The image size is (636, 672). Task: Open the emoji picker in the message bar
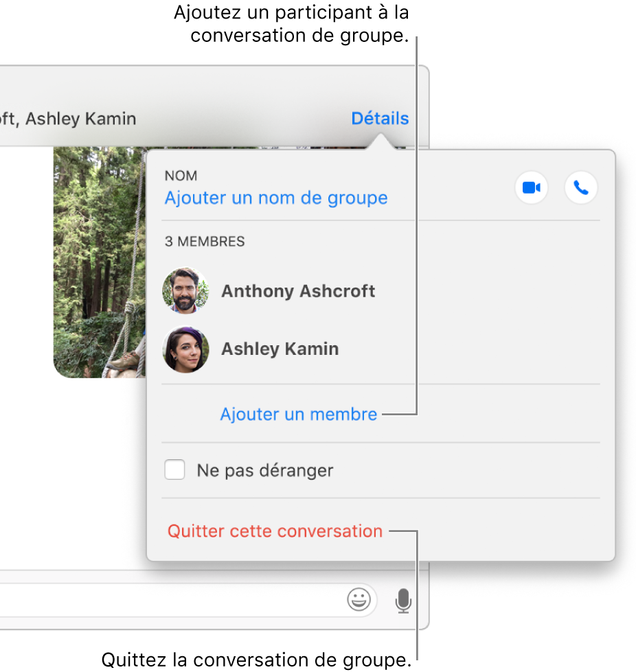tap(358, 600)
